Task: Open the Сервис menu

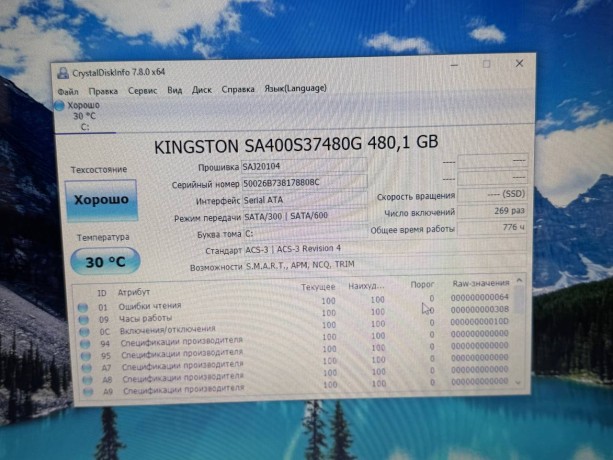Action: 142,91
